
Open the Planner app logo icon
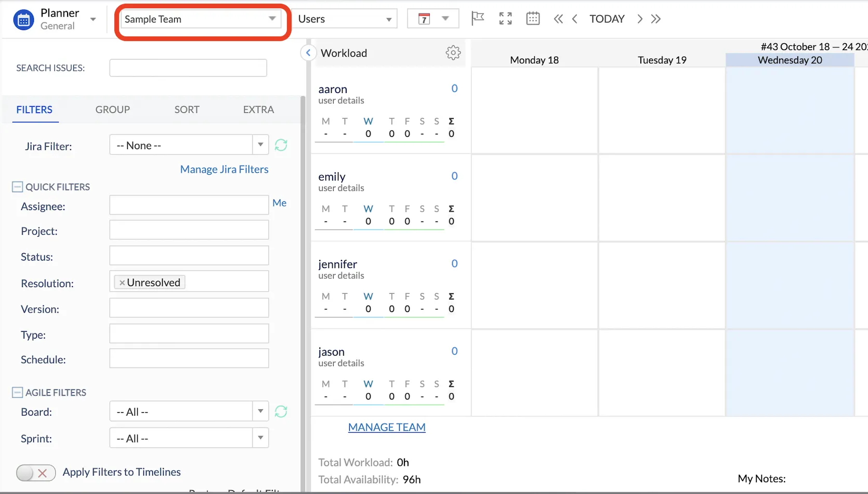pyautogui.click(x=23, y=19)
